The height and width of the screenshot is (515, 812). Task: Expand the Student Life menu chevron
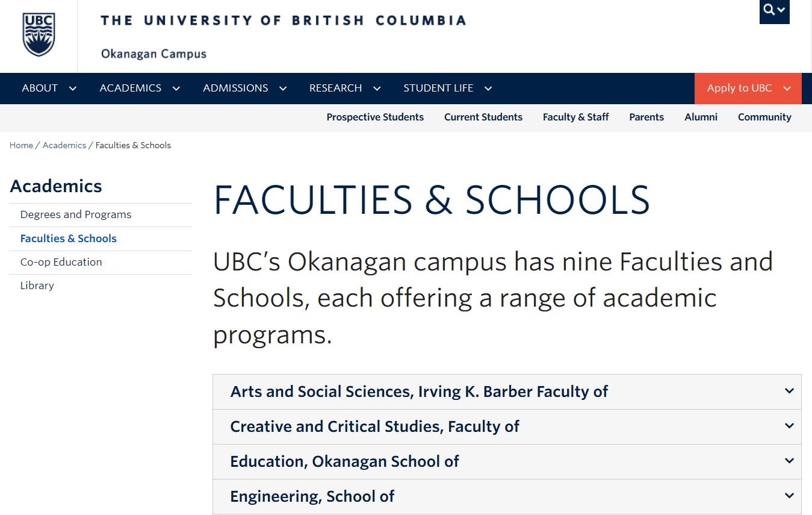[x=488, y=89]
